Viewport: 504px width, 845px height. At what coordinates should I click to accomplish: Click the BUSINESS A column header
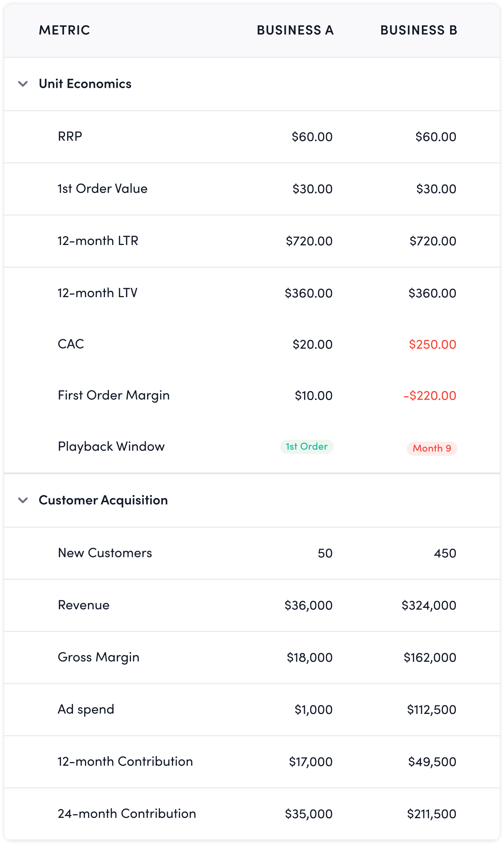point(295,30)
